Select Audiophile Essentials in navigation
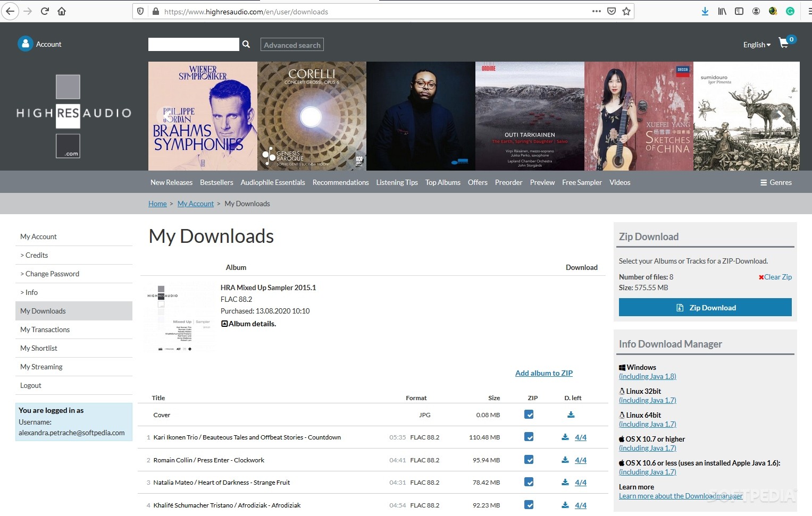 [x=273, y=182]
